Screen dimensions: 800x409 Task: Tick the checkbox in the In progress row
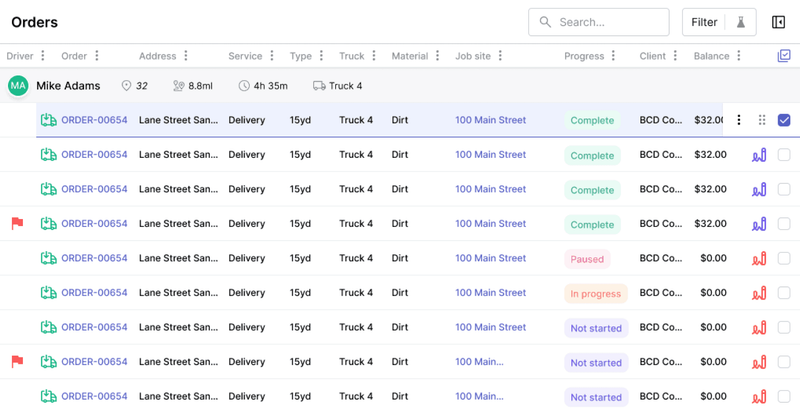tap(784, 293)
